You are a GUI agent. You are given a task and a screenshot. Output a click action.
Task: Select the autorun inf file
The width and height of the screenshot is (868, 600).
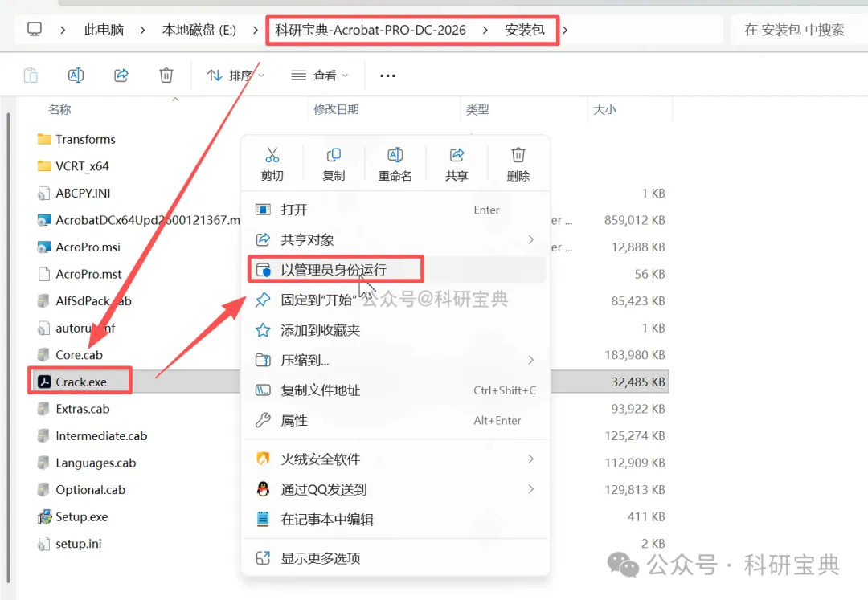coord(85,328)
